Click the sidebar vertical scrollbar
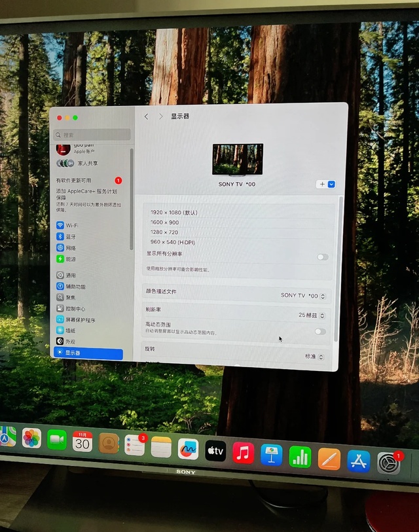 tap(132, 199)
